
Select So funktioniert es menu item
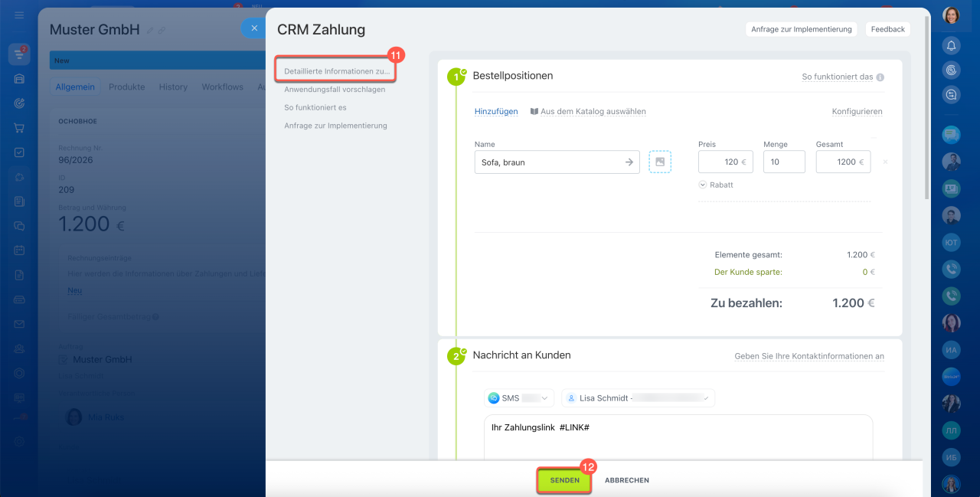[x=315, y=107]
